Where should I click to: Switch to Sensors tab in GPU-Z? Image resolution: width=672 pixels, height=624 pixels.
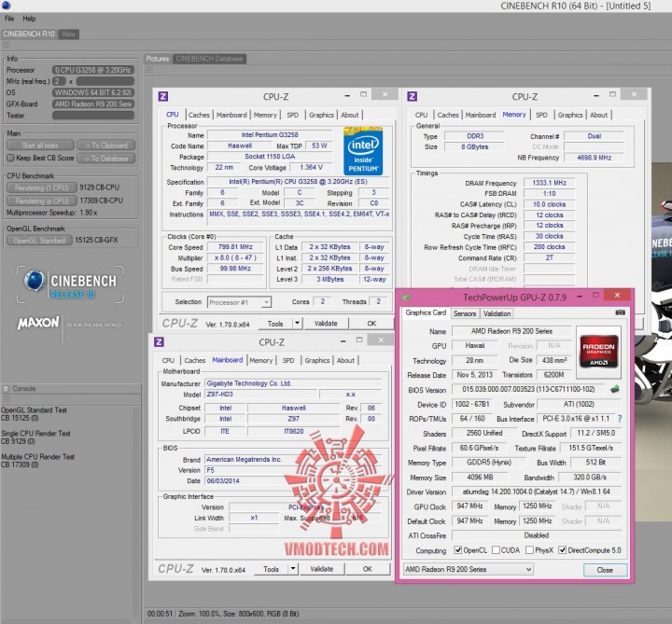click(465, 313)
